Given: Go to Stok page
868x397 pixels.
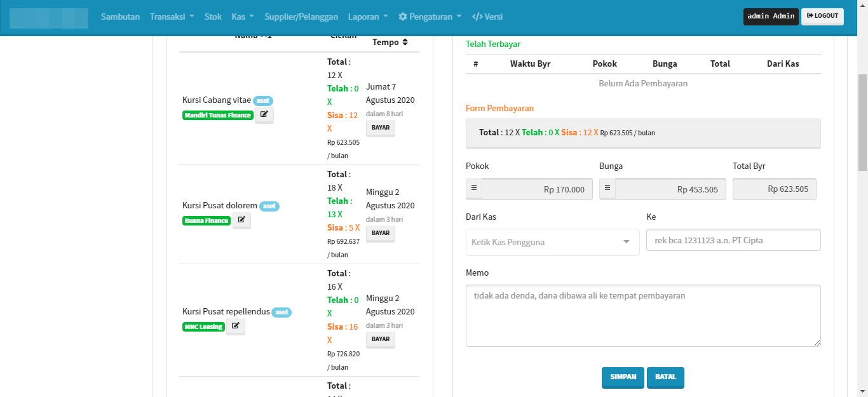Looking at the screenshot, I should click(x=213, y=17).
